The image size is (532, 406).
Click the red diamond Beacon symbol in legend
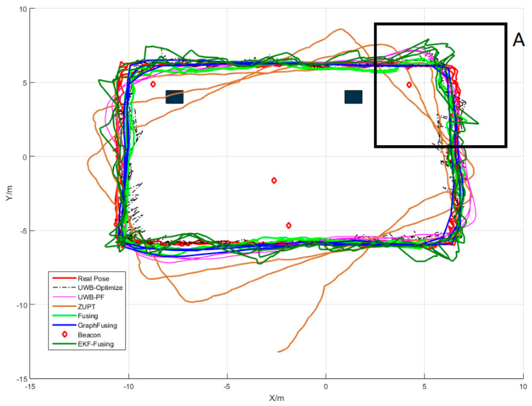click(x=64, y=334)
